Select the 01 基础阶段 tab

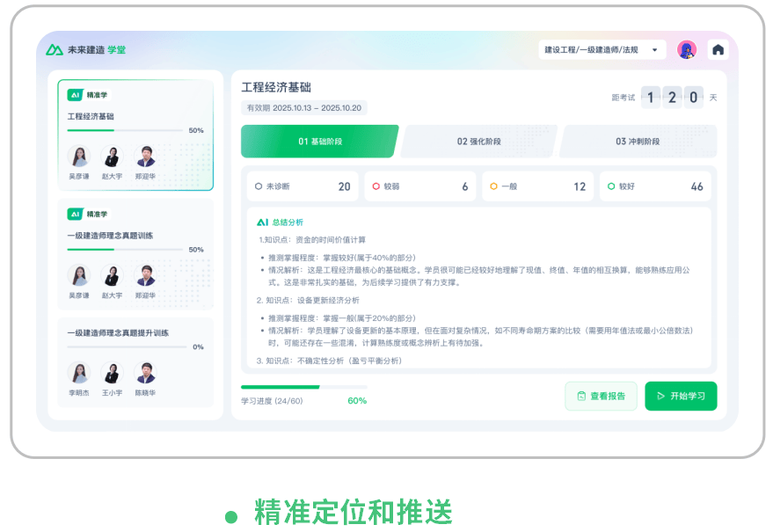click(x=320, y=142)
